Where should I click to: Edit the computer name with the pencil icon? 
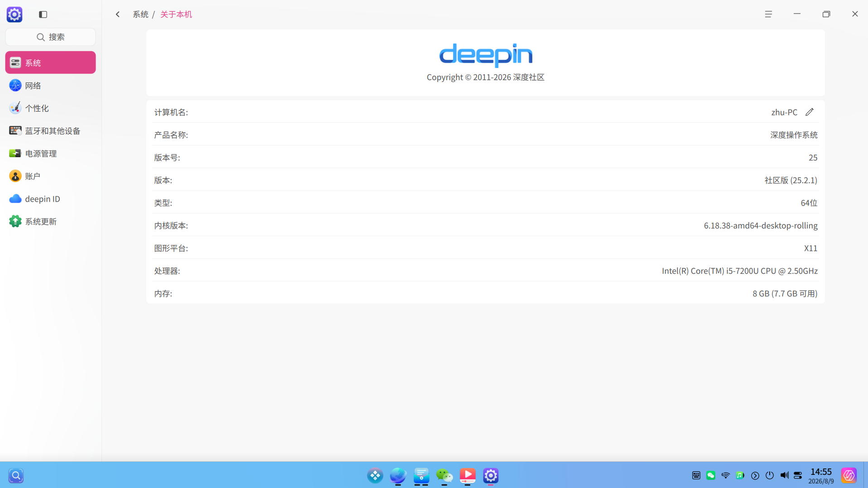tap(810, 112)
